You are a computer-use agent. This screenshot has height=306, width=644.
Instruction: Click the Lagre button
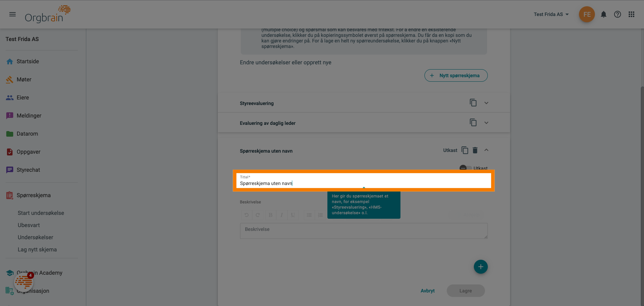(x=466, y=291)
